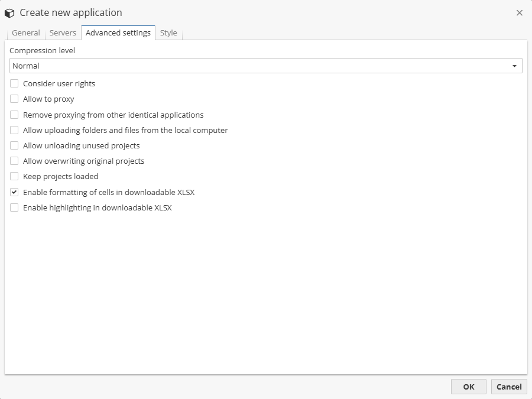Open the Servers tab

(63, 33)
